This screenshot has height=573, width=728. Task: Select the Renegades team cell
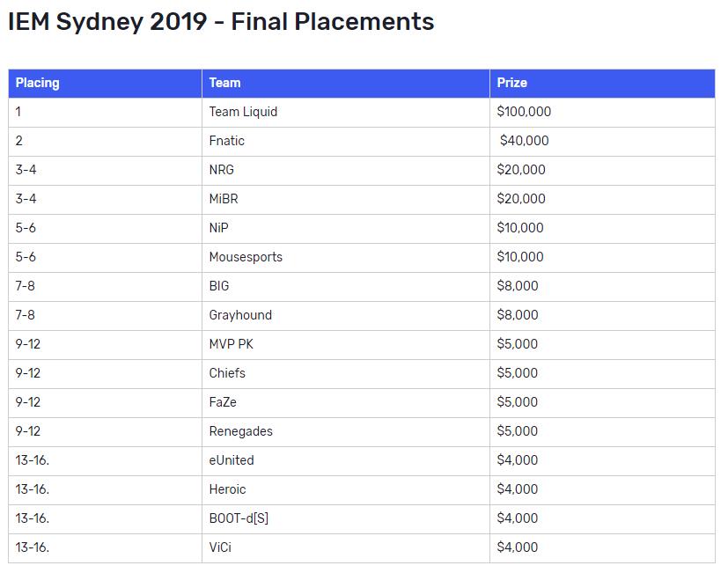pyautogui.click(x=346, y=432)
